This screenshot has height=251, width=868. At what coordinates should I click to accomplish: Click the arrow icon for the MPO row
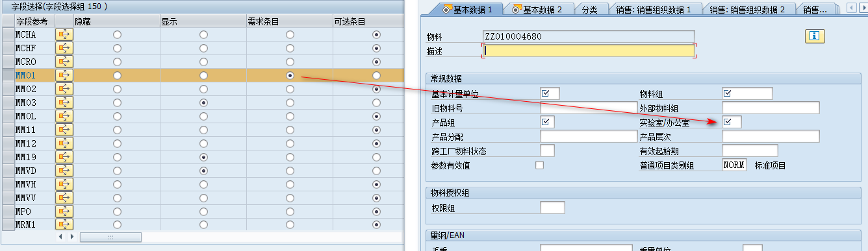(x=64, y=211)
